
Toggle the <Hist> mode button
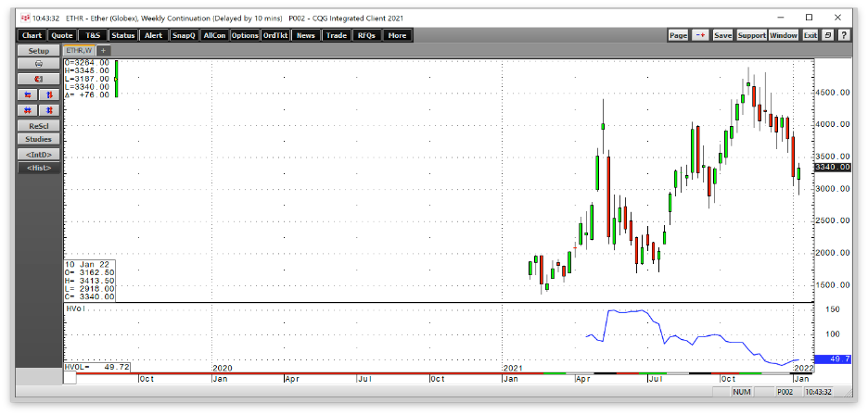click(38, 169)
